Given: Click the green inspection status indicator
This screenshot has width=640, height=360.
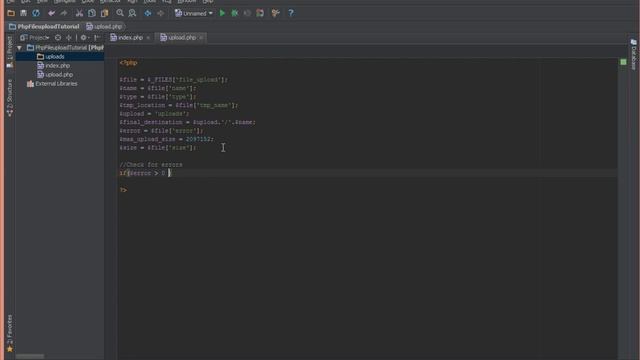Looking at the screenshot, I should [623, 62].
